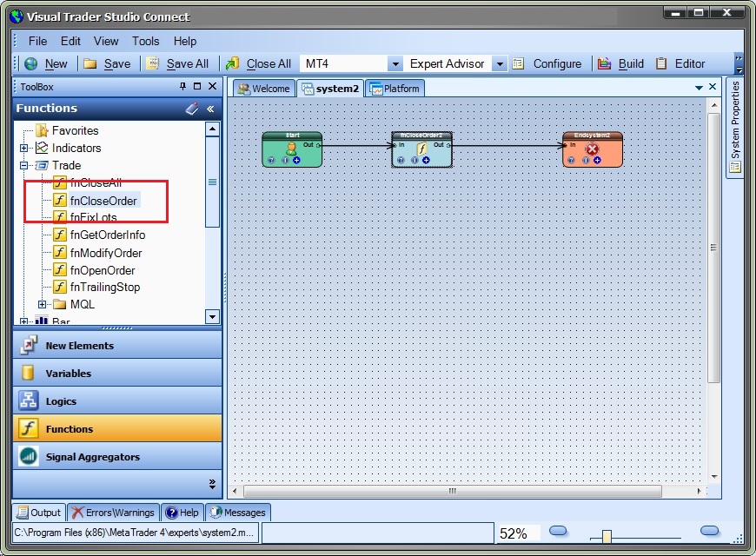Close the system2 document with X
This screenshot has height=556, width=756.
point(713,87)
